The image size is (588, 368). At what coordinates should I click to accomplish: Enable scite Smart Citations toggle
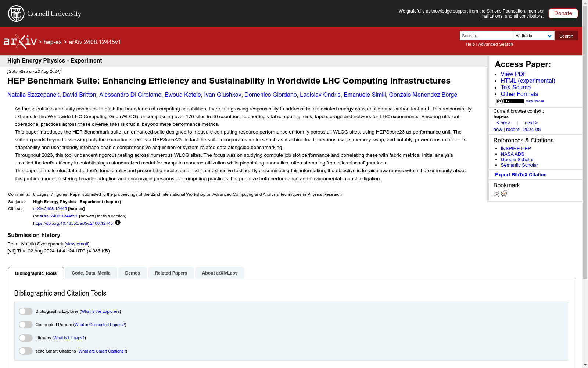coord(26,351)
